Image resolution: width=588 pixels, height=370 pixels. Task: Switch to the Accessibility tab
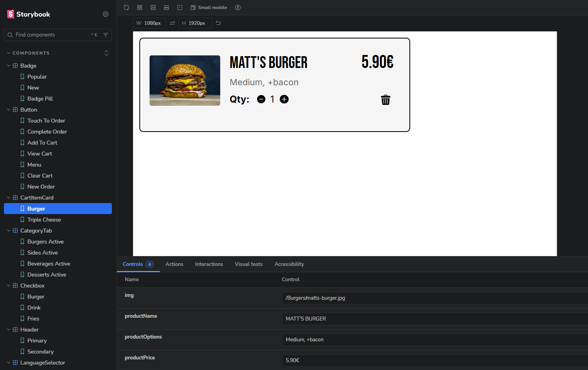[289, 264]
